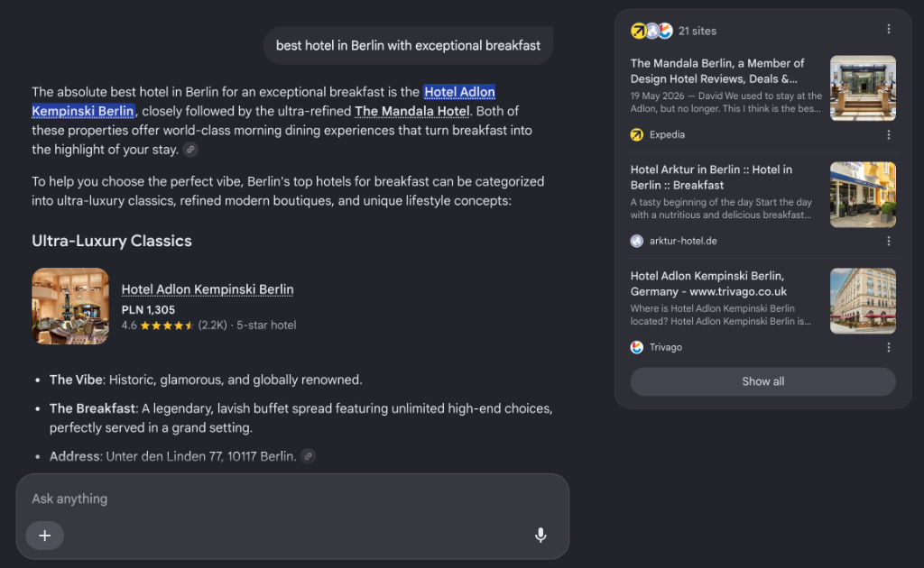Click the arktur-hotel.de source name
Screen dimensions: 924x568
(683, 241)
